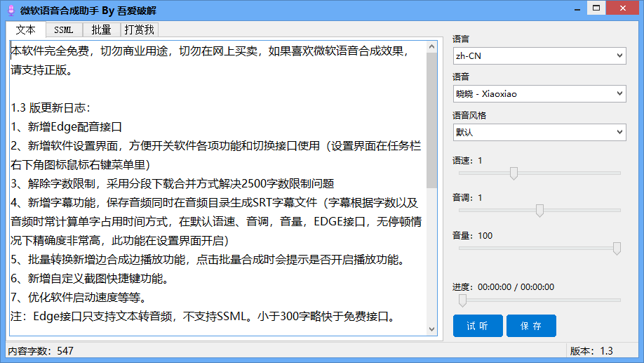Click the purple microphone app icon
This screenshot has height=363, width=644.
(x=11, y=11)
